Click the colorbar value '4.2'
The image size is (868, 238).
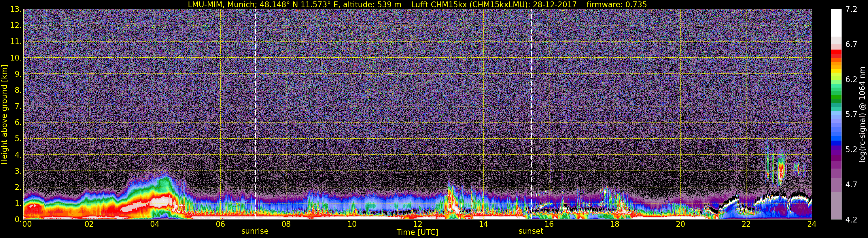click(851, 220)
